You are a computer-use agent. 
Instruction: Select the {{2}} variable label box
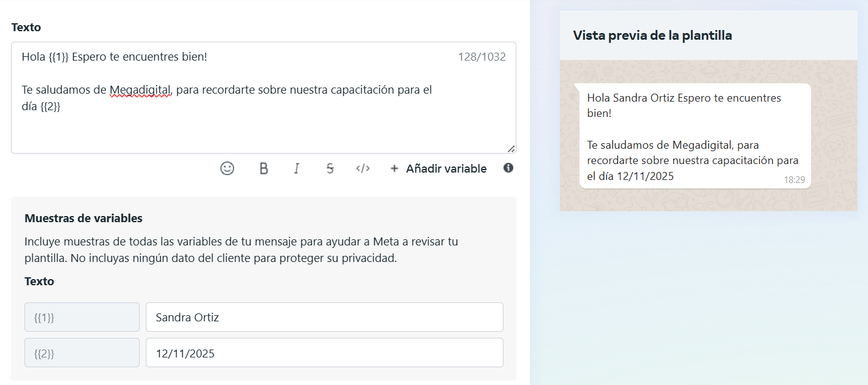click(x=82, y=353)
